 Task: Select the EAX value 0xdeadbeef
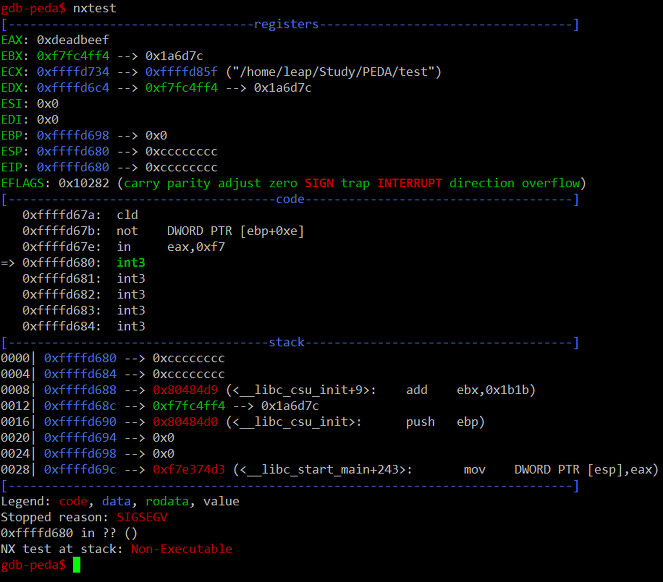(73, 40)
